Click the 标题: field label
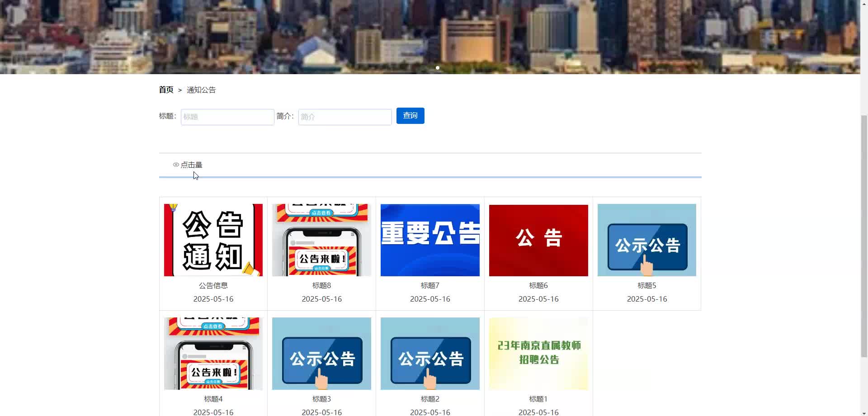Image resolution: width=868 pixels, height=416 pixels. 168,116
